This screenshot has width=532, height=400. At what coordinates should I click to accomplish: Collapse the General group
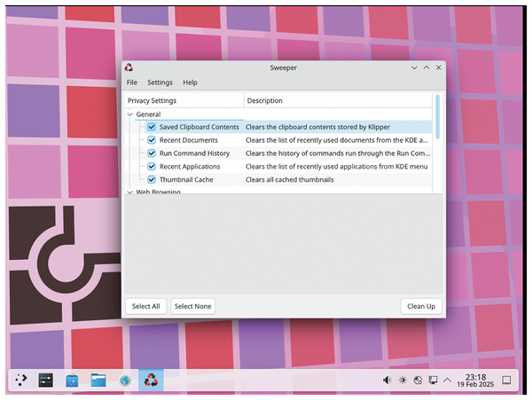click(129, 114)
